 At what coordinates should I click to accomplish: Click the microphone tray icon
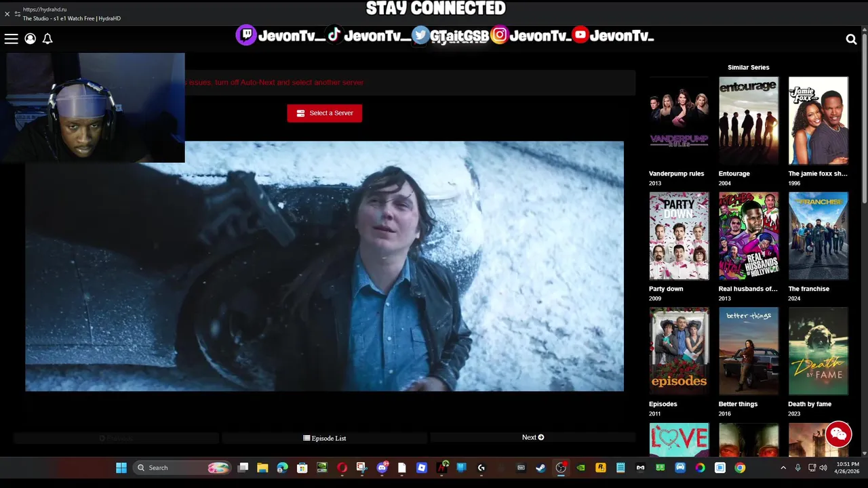(x=797, y=468)
